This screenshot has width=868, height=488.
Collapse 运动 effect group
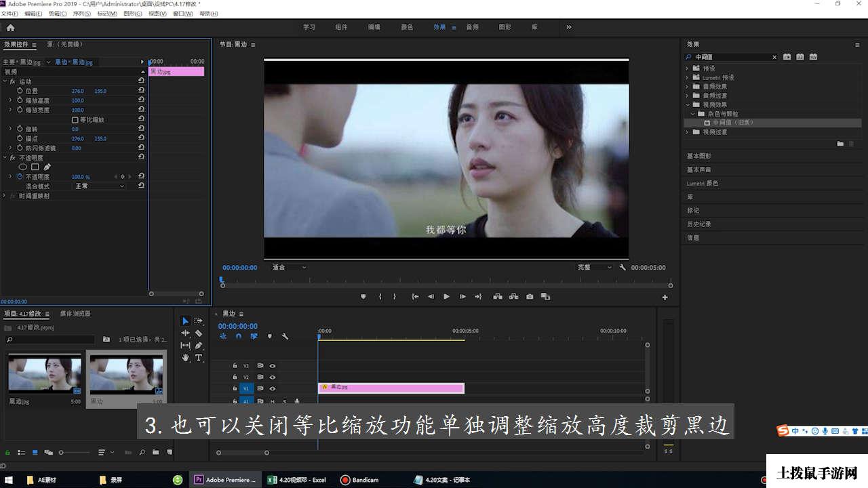click(5, 81)
